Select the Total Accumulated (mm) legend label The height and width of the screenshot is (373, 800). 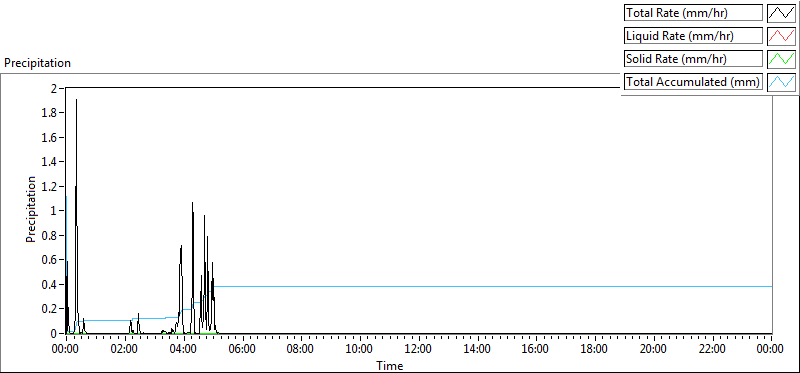coord(693,82)
